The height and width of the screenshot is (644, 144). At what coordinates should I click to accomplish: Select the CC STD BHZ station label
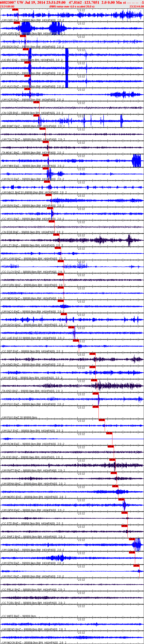click(x=33, y=524)
